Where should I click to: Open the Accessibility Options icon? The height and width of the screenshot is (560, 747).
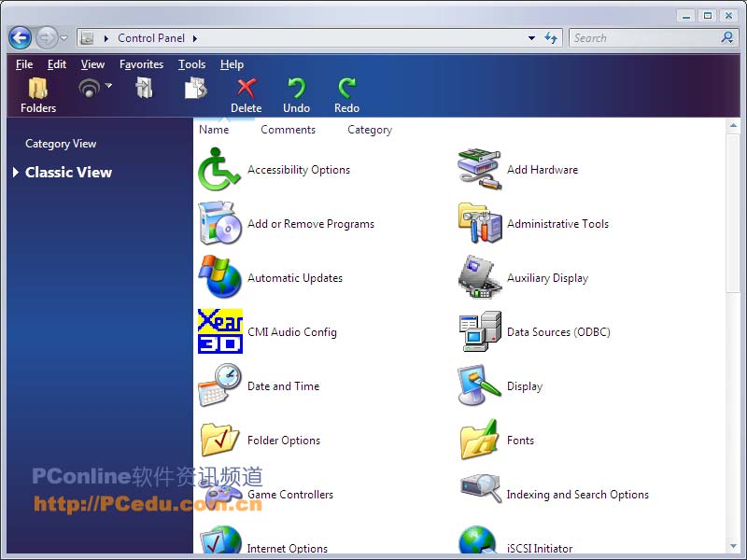coord(219,169)
